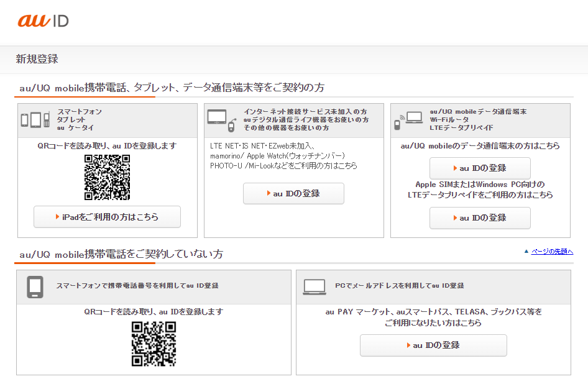Click the 新規登録 page heading
588x384 pixels.
(37, 59)
